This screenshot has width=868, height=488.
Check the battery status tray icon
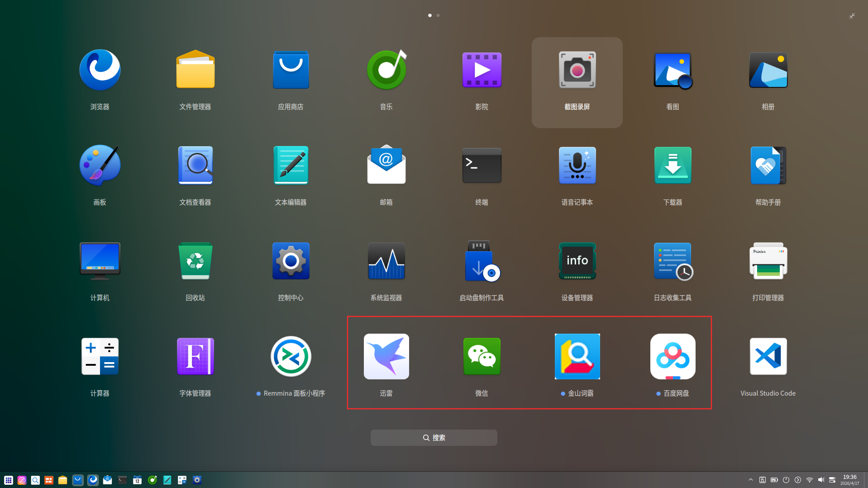774,480
